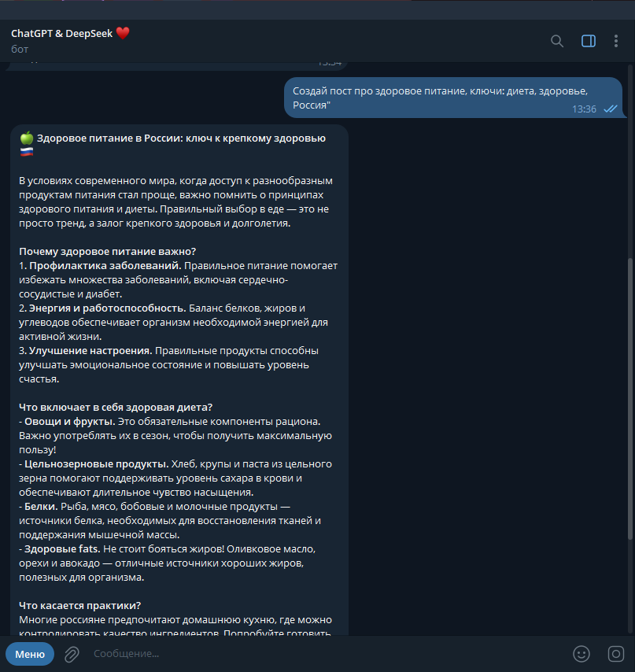The height and width of the screenshot is (672, 635).
Task: Open search in this chat
Action: tap(557, 41)
